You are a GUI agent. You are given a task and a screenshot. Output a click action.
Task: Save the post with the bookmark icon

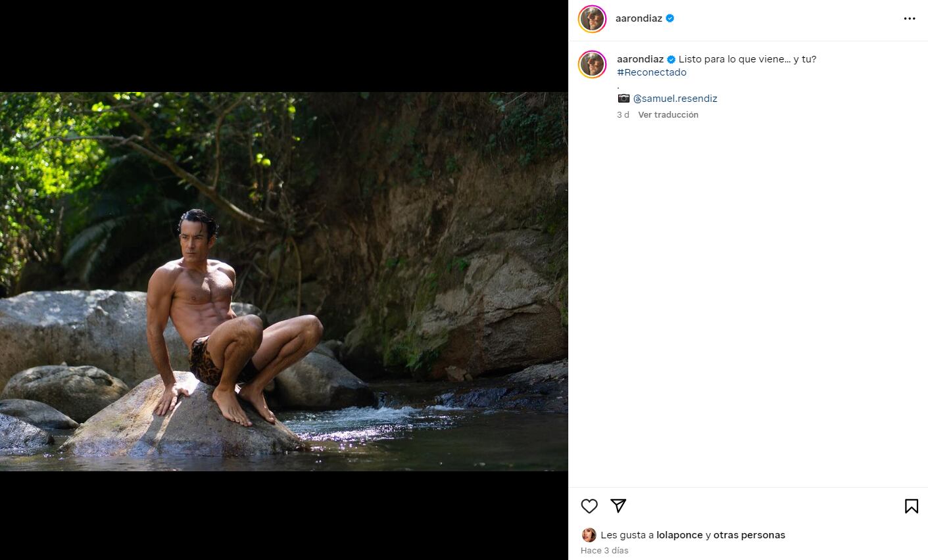[911, 505]
